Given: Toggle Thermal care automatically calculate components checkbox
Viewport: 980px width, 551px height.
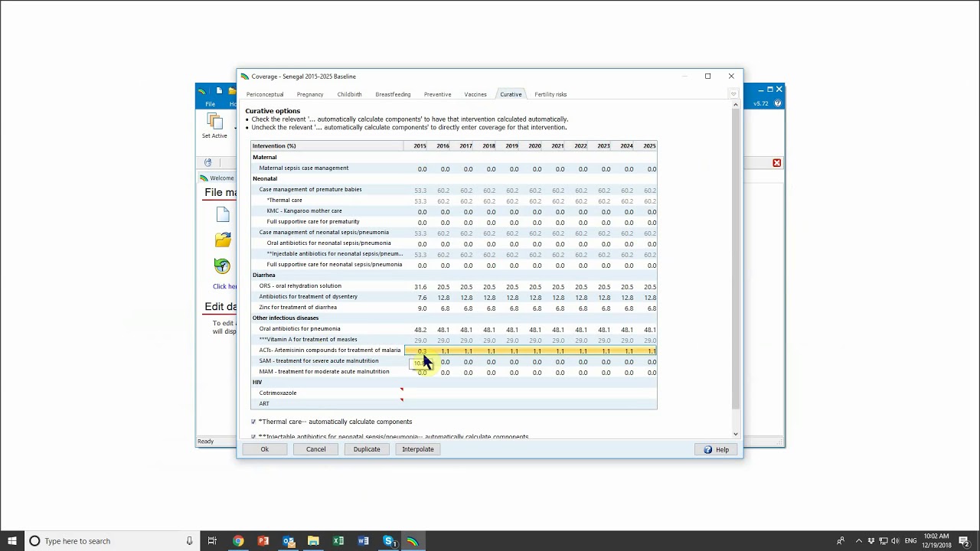Looking at the screenshot, I should (x=253, y=422).
